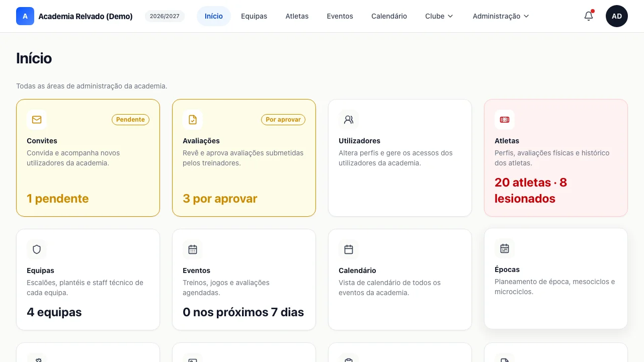Switch to the Atletas navigation tab
644x362 pixels.
click(297, 16)
